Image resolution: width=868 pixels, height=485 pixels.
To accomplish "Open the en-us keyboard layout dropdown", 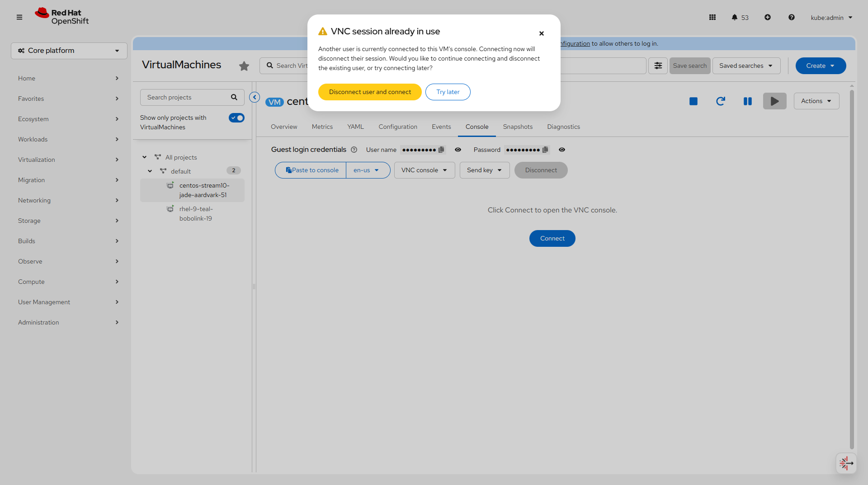I will (368, 170).
